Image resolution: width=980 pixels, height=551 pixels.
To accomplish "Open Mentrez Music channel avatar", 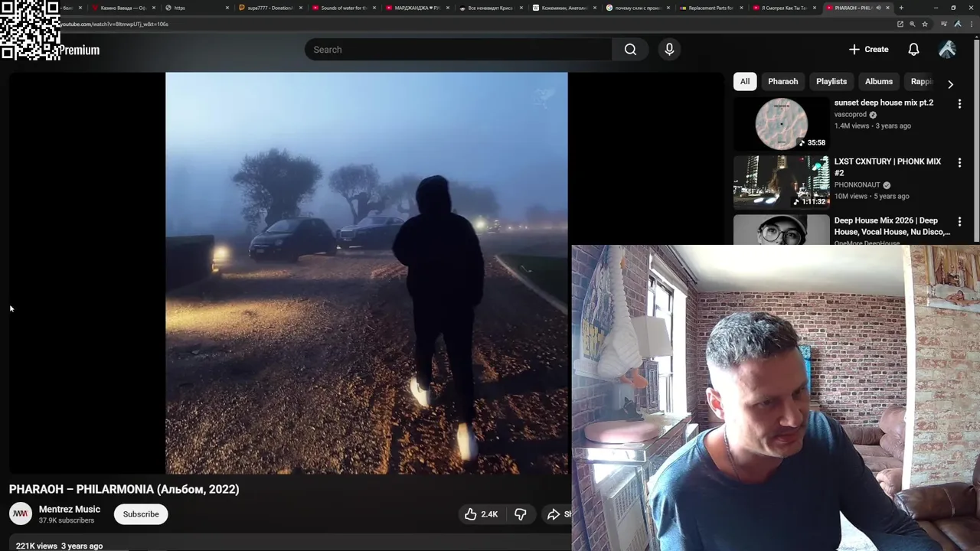I will [x=21, y=514].
